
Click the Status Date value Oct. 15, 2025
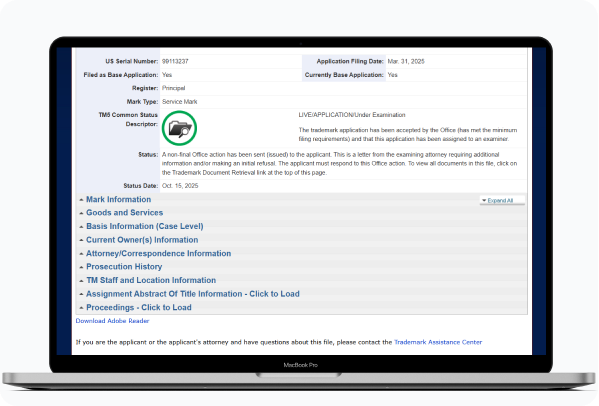(x=180, y=186)
